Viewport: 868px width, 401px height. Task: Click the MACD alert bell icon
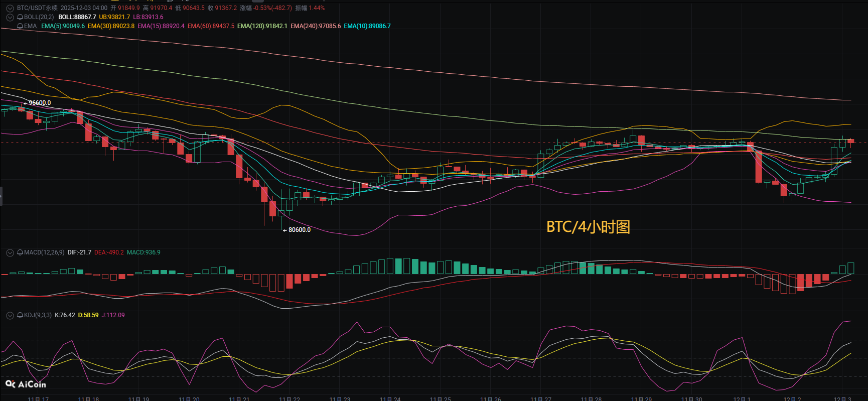(x=20, y=252)
